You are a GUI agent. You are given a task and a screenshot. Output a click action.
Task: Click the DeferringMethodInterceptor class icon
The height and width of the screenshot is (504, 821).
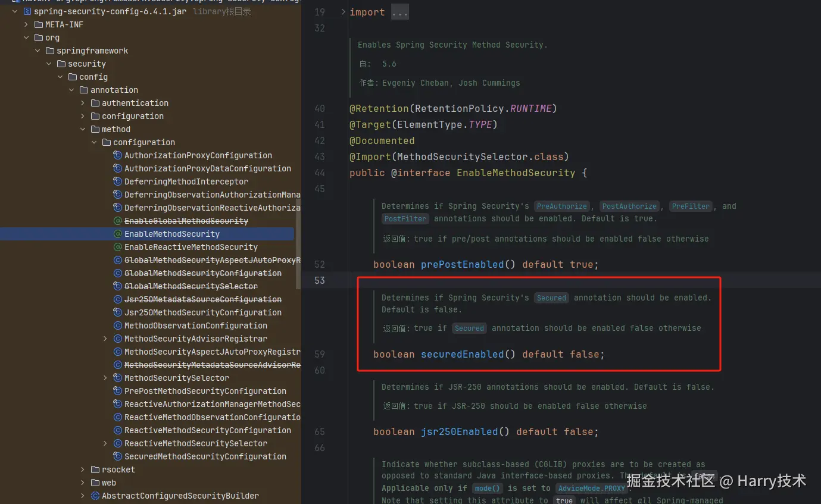[x=118, y=181]
